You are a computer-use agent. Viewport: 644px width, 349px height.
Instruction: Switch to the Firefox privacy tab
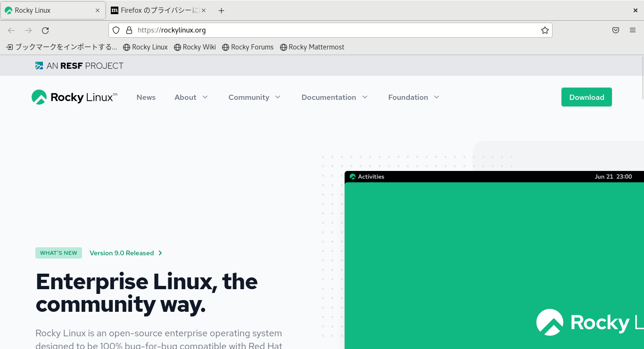(158, 10)
